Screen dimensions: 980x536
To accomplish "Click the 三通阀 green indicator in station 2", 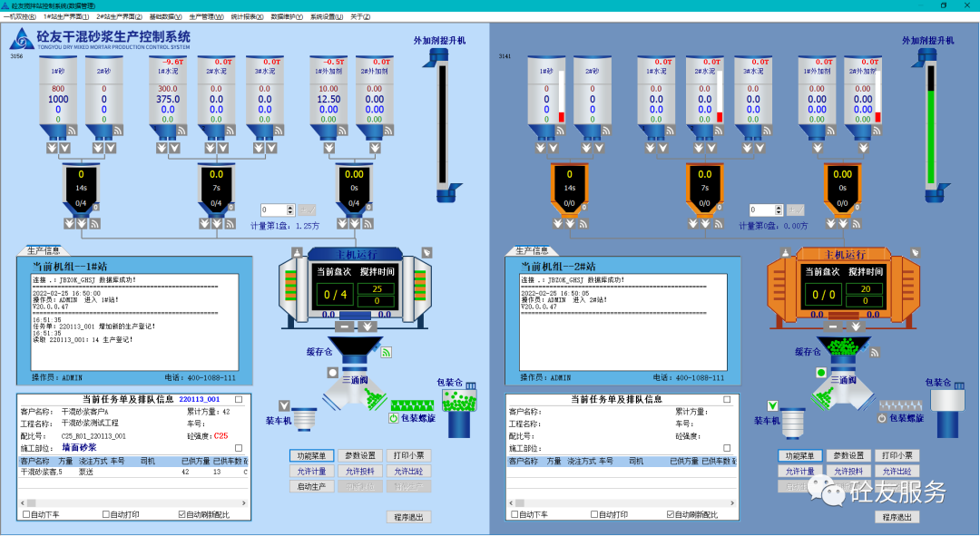I will 821,373.
